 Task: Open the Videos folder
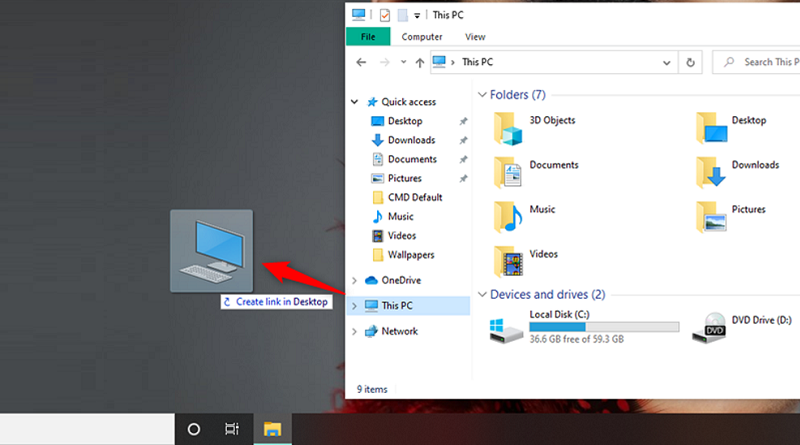point(510,259)
